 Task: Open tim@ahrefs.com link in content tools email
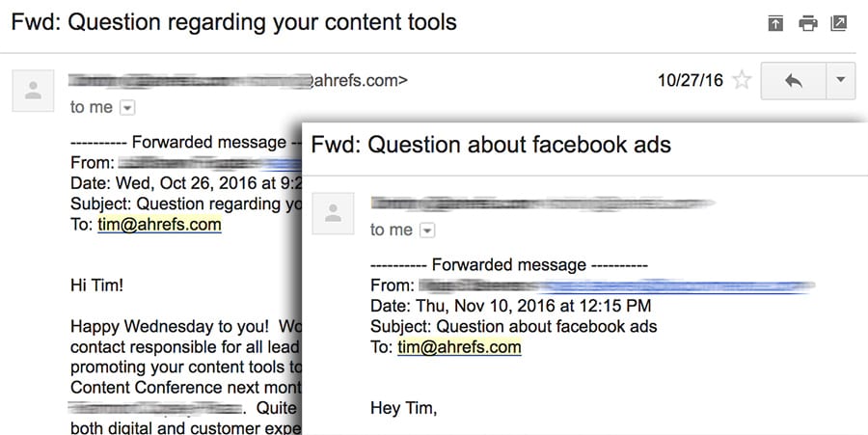pyautogui.click(x=159, y=225)
